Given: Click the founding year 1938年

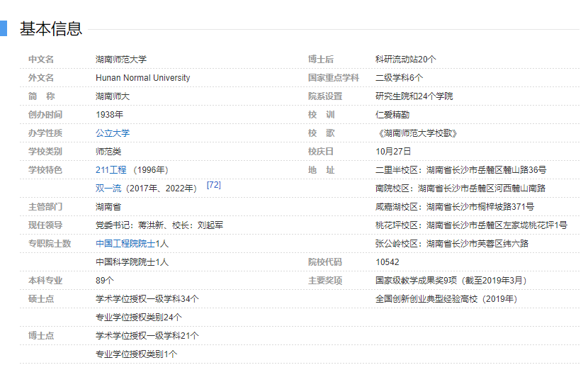Looking at the screenshot, I should (x=109, y=115).
